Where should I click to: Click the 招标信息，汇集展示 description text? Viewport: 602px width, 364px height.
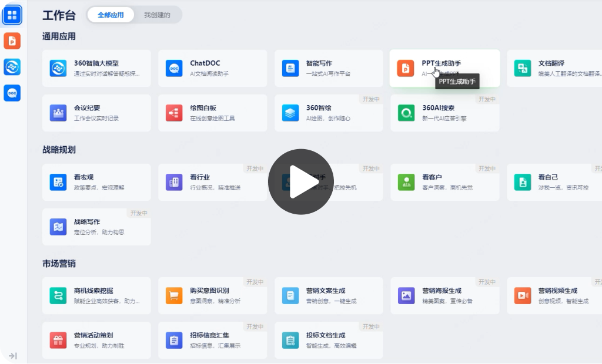pos(215,346)
